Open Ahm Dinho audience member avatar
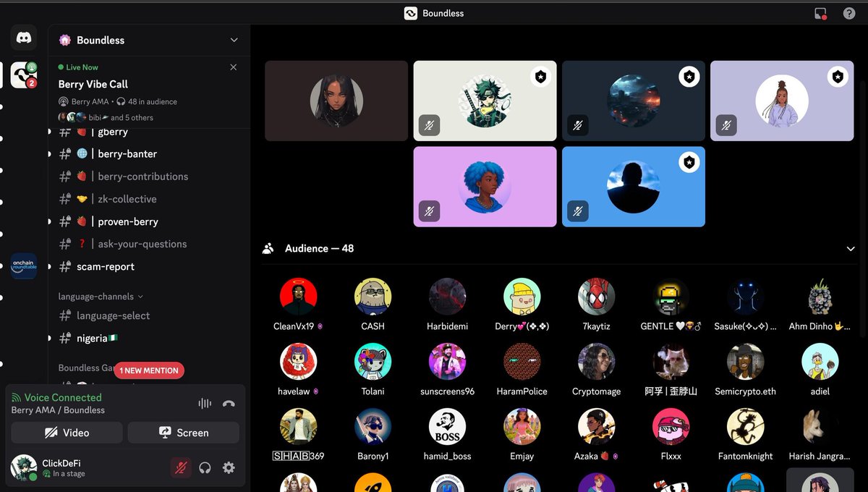This screenshot has width=868, height=492. tap(820, 296)
